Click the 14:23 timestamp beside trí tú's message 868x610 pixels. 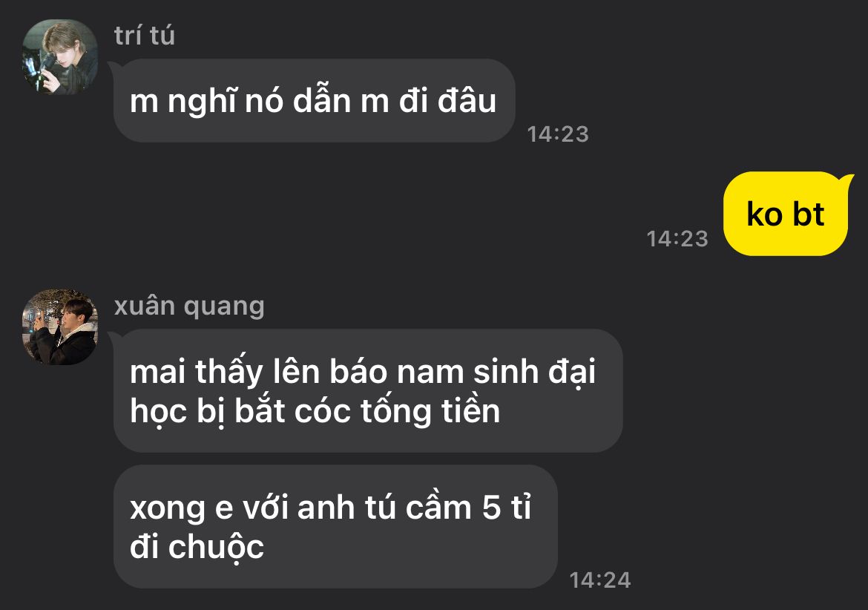557,134
